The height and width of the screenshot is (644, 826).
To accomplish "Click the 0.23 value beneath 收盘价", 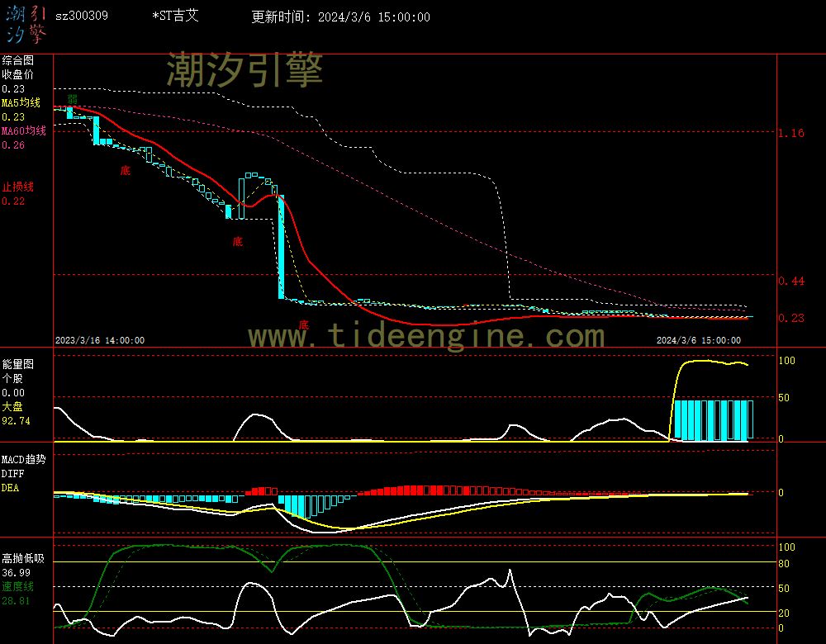I will click(x=13, y=89).
